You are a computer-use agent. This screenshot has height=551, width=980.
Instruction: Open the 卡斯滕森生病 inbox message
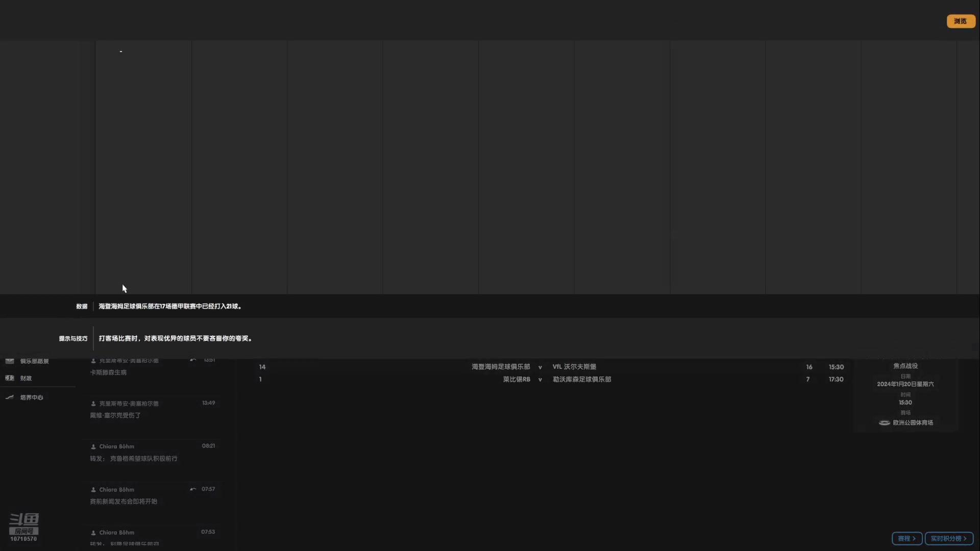(x=108, y=372)
